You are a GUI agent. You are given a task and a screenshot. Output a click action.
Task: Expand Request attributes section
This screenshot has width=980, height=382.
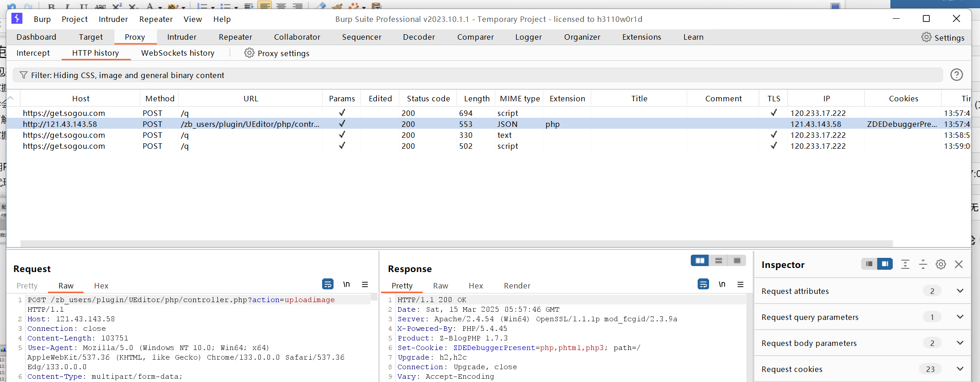[x=960, y=291]
